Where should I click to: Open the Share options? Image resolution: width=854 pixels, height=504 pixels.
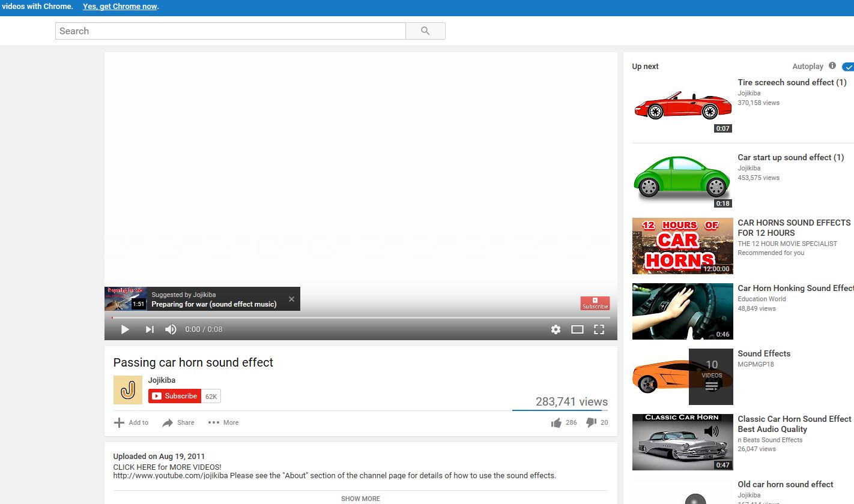coord(178,422)
